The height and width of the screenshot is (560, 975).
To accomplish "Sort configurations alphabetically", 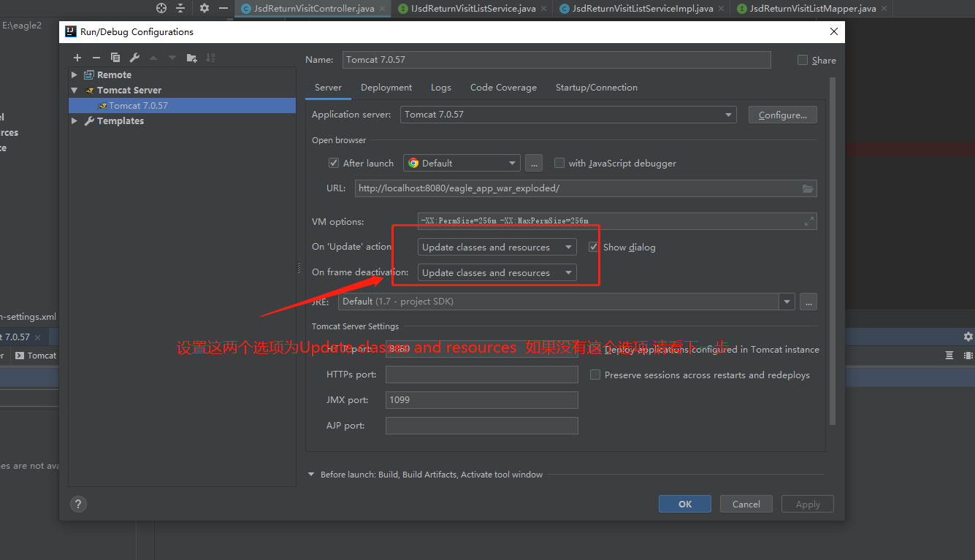I will click(210, 57).
